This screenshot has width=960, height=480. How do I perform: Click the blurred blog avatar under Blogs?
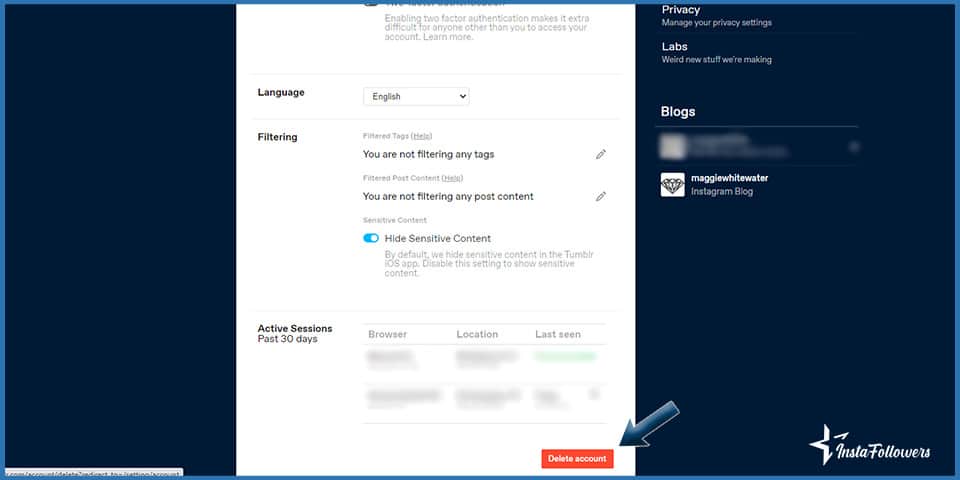672,146
